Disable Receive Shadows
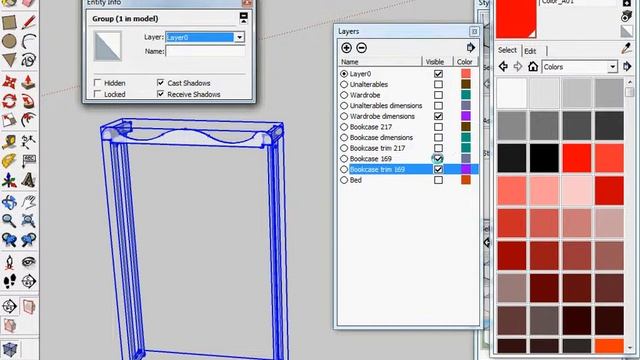This screenshot has width=640, height=360. coord(161,94)
